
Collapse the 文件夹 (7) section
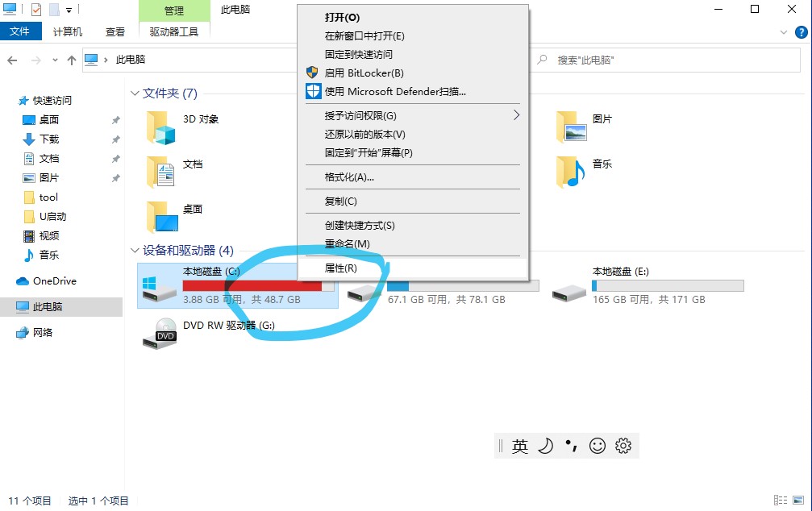[134, 93]
